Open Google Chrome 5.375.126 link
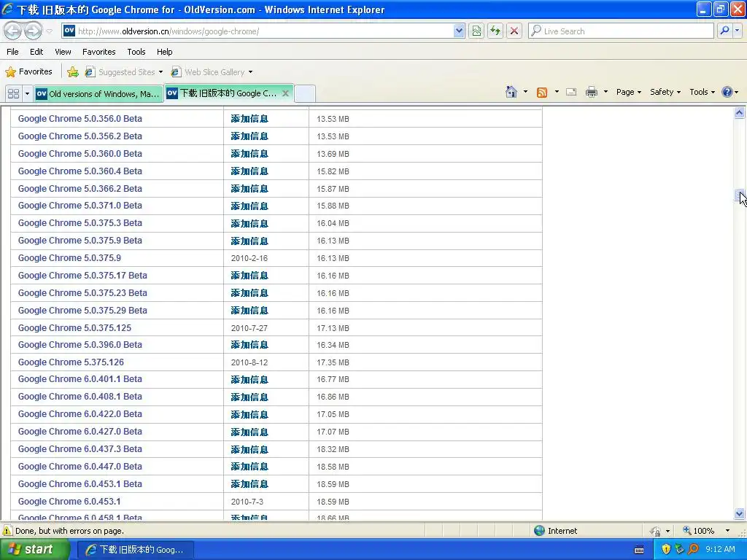Image resolution: width=747 pixels, height=560 pixels. pos(71,362)
